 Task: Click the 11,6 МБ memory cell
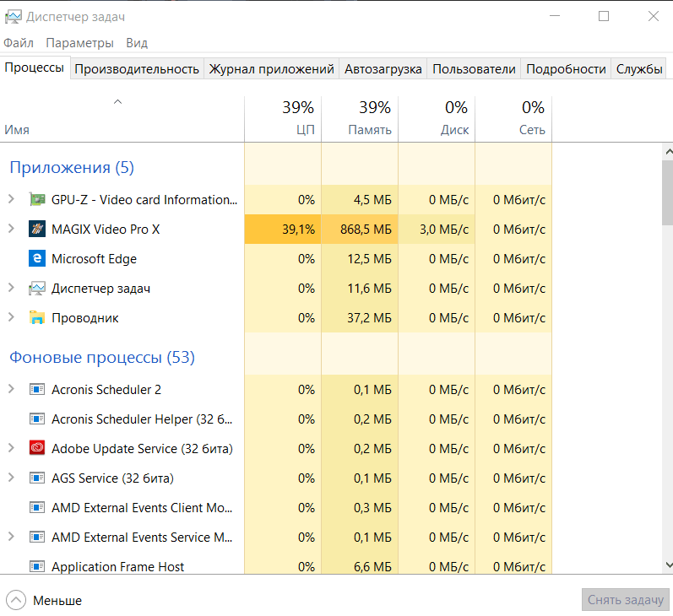[x=360, y=289]
